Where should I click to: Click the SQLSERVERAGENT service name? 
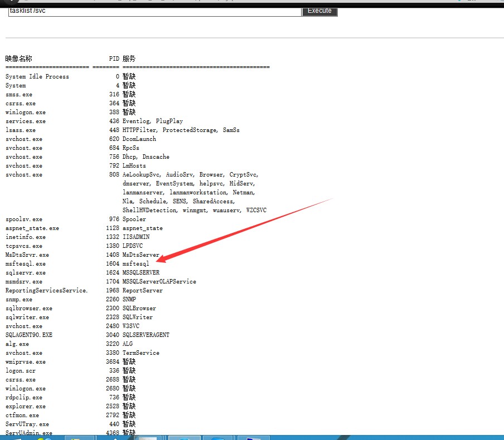coord(146,335)
